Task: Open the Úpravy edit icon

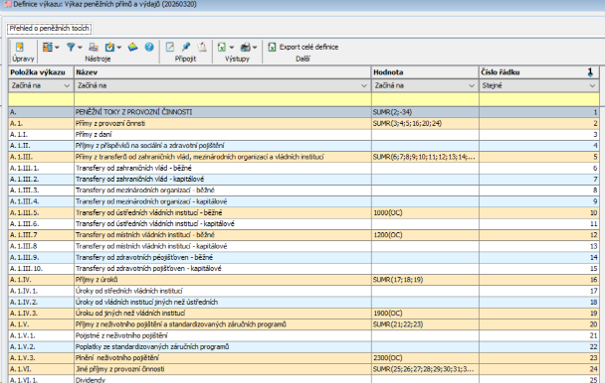Action: click(x=19, y=47)
